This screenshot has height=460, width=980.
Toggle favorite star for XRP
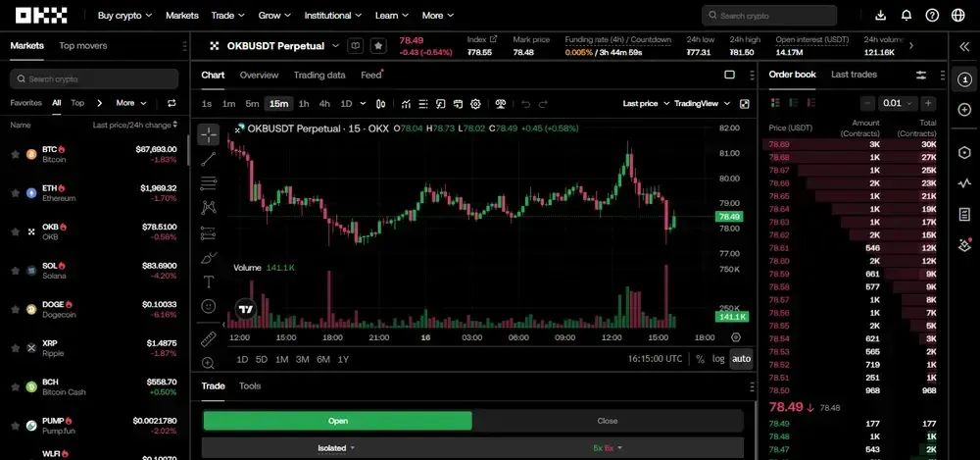[15, 348]
